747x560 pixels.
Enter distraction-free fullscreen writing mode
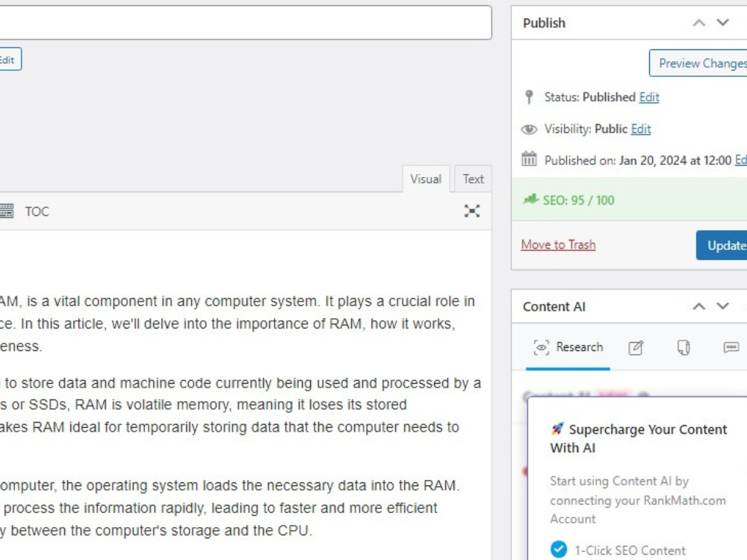click(x=471, y=211)
